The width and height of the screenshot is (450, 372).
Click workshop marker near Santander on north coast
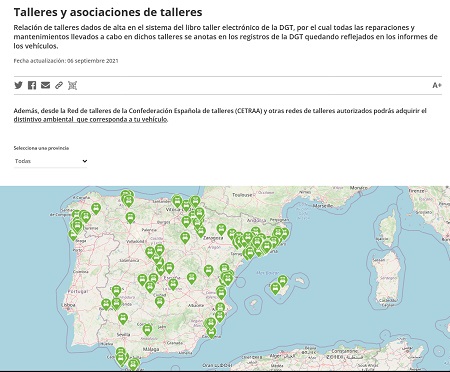click(177, 201)
